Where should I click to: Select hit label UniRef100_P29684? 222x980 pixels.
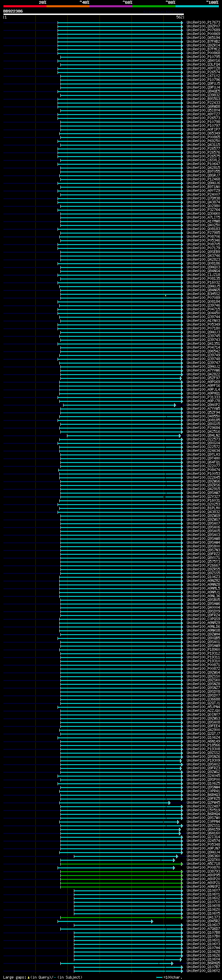tap(203, 428)
